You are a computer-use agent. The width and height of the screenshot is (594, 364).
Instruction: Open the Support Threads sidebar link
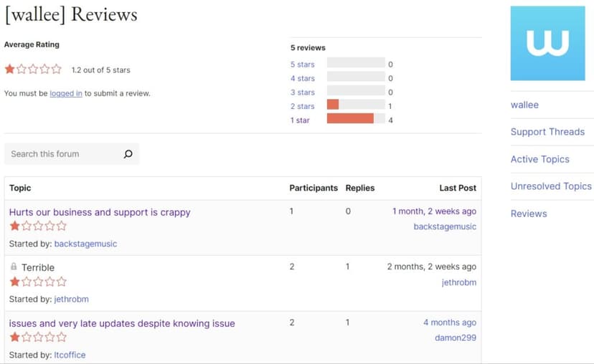pyautogui.click(x=547, y=132)
